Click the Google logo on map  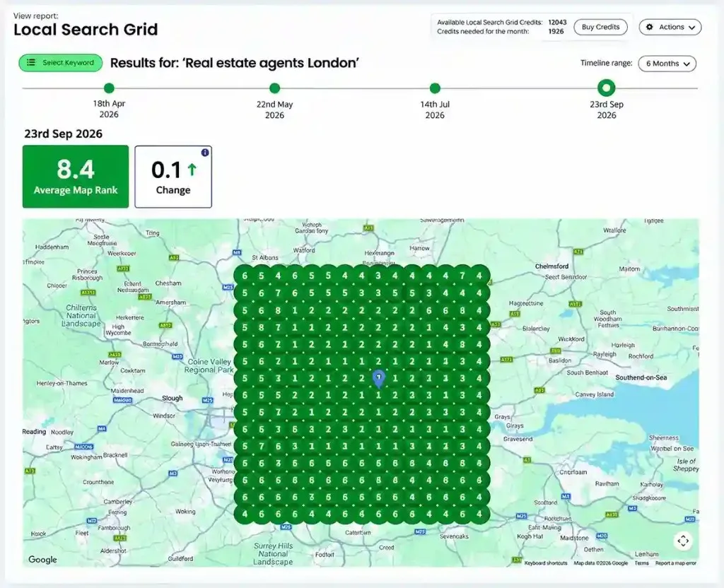42,560
